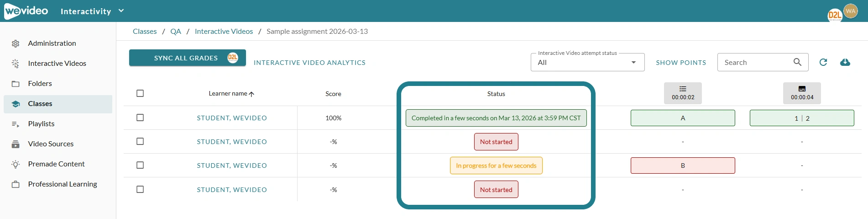Click the refresh icon
Viewport: 868px width, 219px height.
(x=823, y=62)
